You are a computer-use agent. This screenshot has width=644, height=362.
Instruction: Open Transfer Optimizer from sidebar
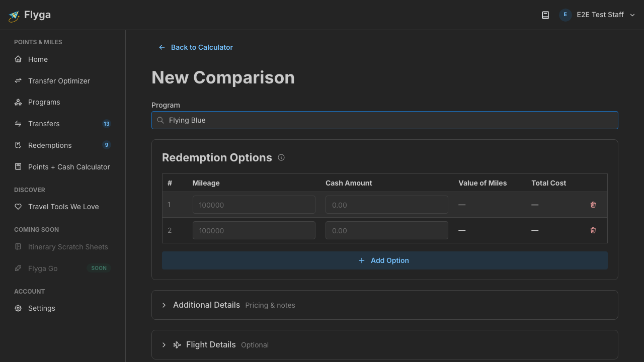click(x=62, y=81)
